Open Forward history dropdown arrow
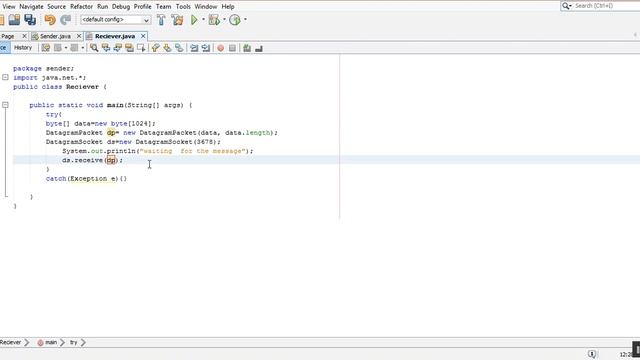Screen dimensions: 640x360 82,48
